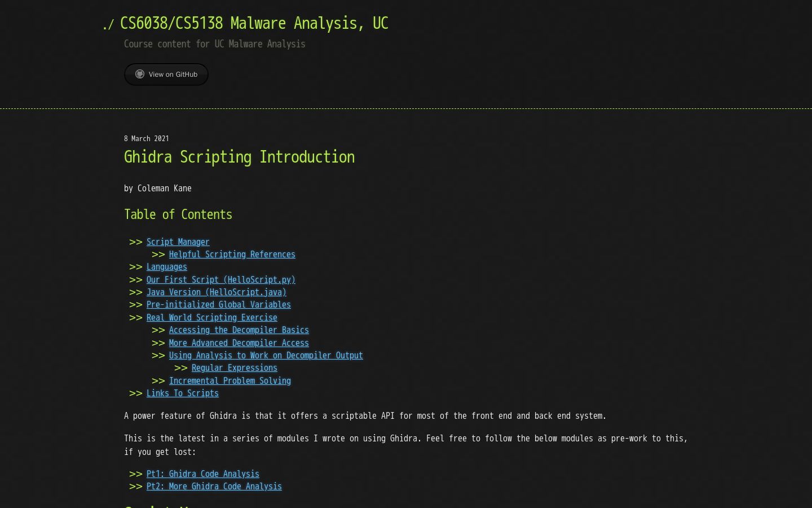Follow the Pt1: Ghidra Code Analysis link
The width and height of the screenshot is (812, 508).
click(x=203, y=474)
